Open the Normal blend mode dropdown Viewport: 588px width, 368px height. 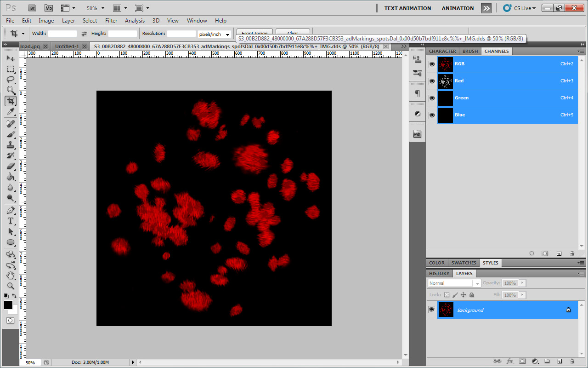point(454,283)
